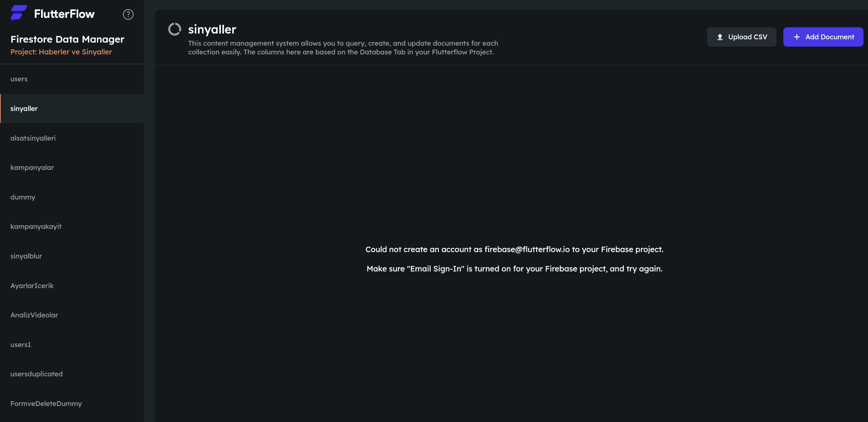
Task: Switch to sinyalblur collection
Action: pos(72,256)
